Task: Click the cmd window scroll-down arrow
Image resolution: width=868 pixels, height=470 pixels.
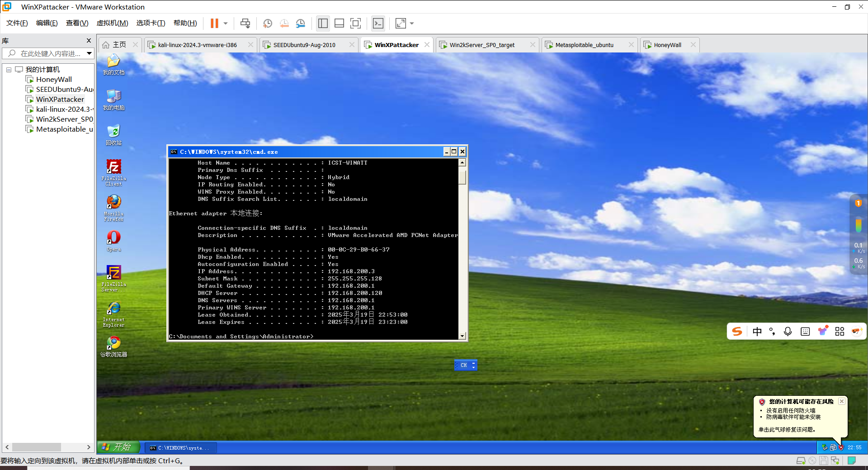Action: pos(462,336)
